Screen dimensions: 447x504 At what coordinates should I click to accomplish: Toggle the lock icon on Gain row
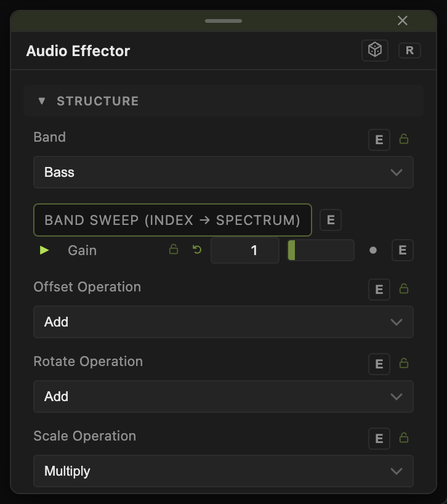[x=174, y=249]
